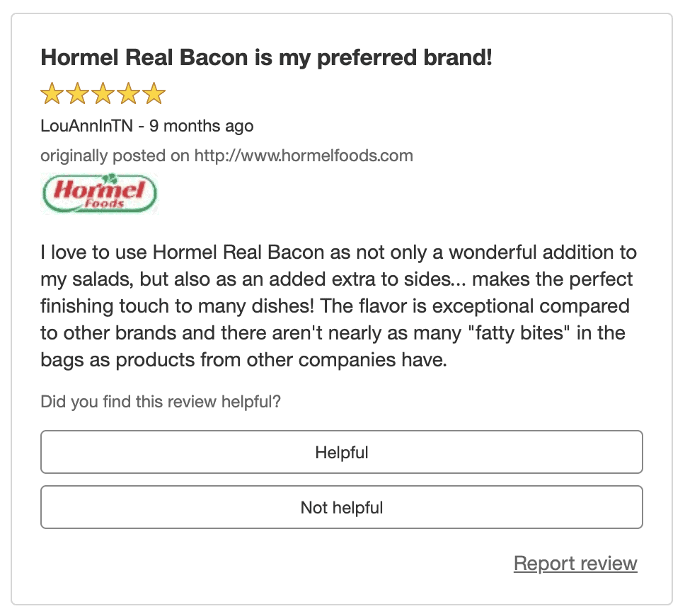Viewport: 685px width, 616px height.
Task: Click the review title about preferred brand
Action: (x=266, y=58)
